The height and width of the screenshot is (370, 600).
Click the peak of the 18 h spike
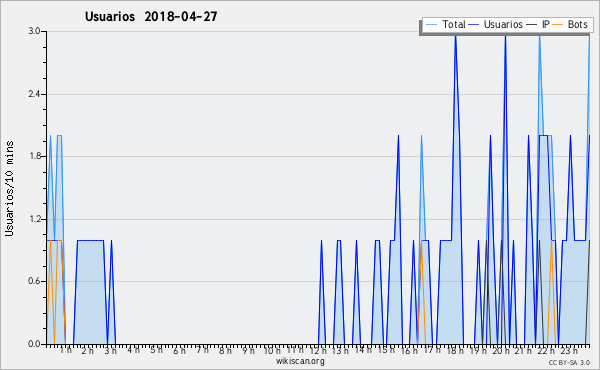[455, 36]
